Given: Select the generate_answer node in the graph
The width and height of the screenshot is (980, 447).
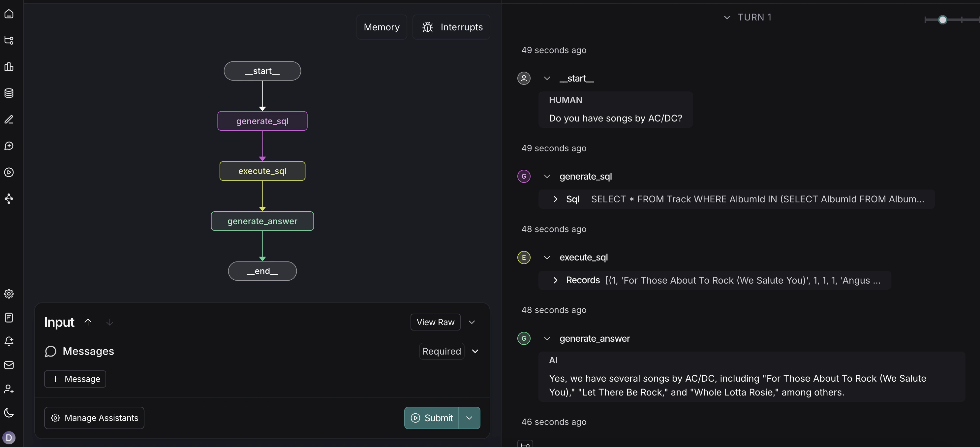Looking at the screenshot, I should click(262, 221).
